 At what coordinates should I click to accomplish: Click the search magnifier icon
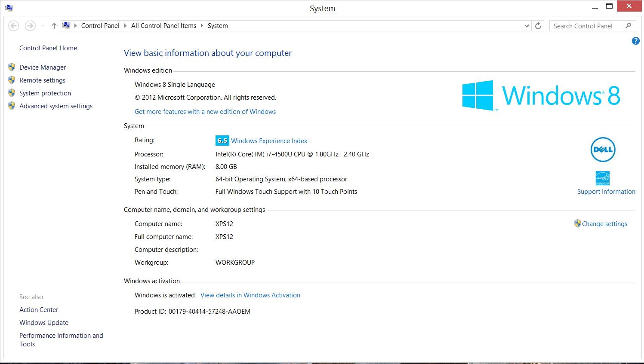pyautogui.click(x=629, y=26)
